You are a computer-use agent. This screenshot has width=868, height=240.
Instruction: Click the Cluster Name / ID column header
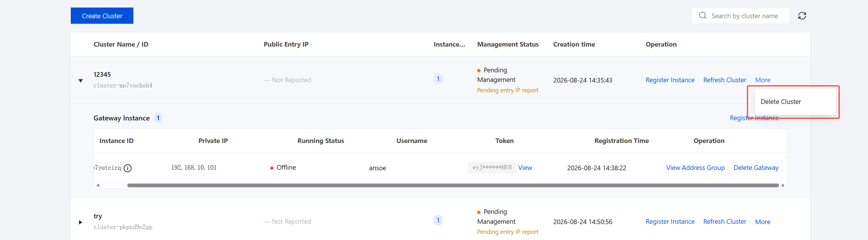click(121, 44)
